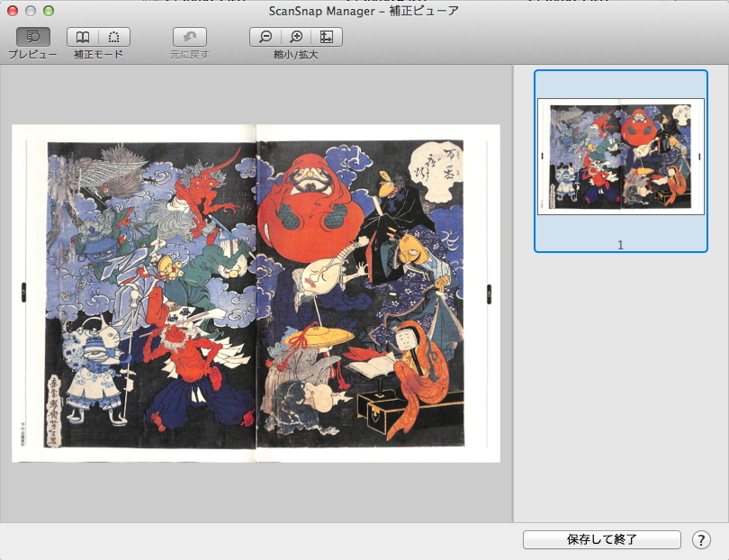Click right edge handle of scanned page
This screenshot has height=560, width=729.
(x=489, y=294)
